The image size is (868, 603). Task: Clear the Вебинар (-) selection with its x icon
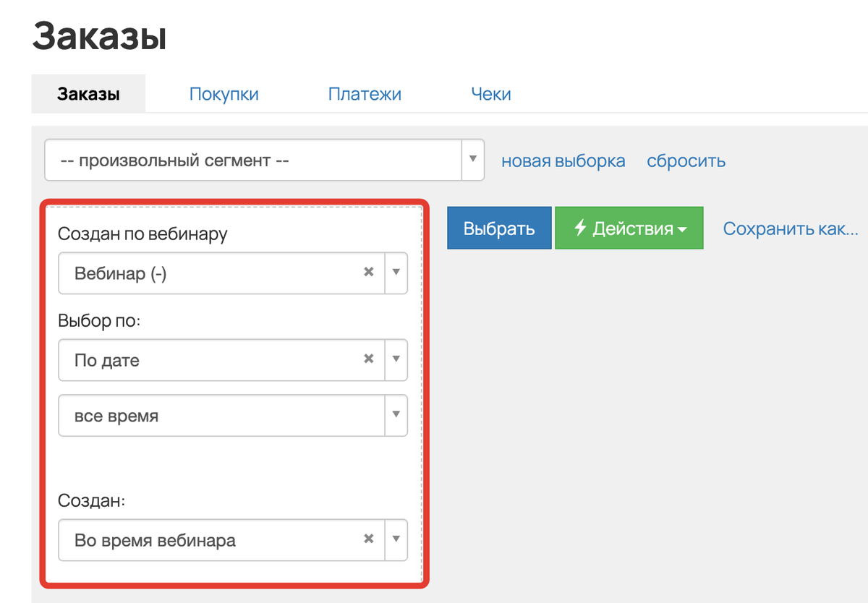click(368, 273)
